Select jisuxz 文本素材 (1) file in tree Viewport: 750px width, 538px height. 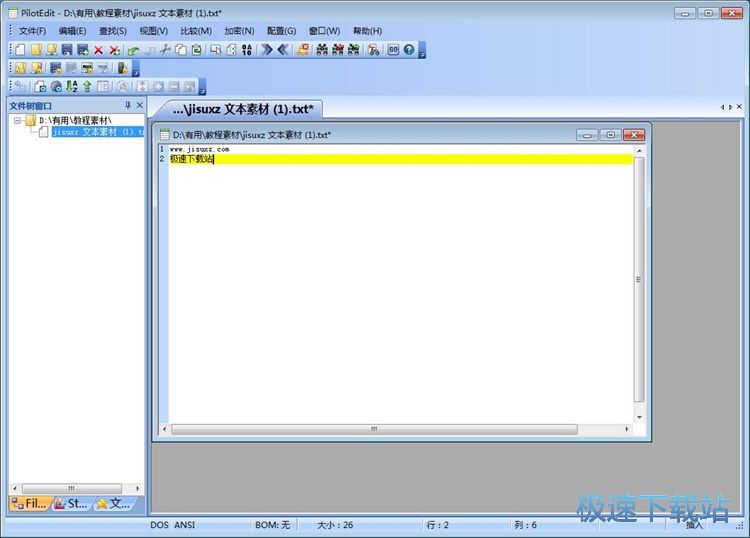98,132
